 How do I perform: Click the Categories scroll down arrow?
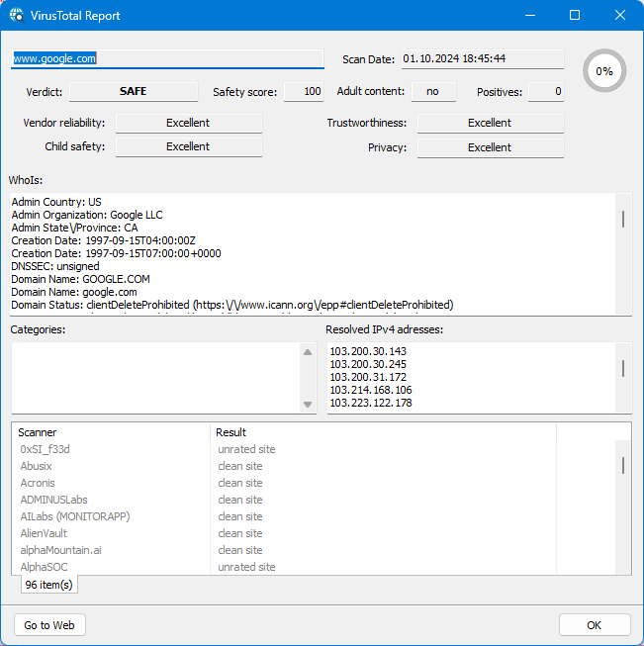coord(308,405)
